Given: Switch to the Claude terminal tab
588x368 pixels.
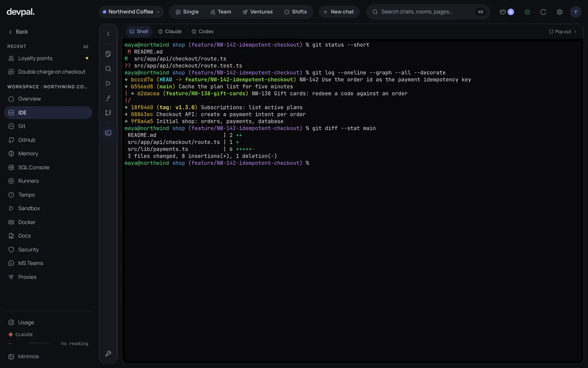Looking at the screenshot, I should (170, 31).
